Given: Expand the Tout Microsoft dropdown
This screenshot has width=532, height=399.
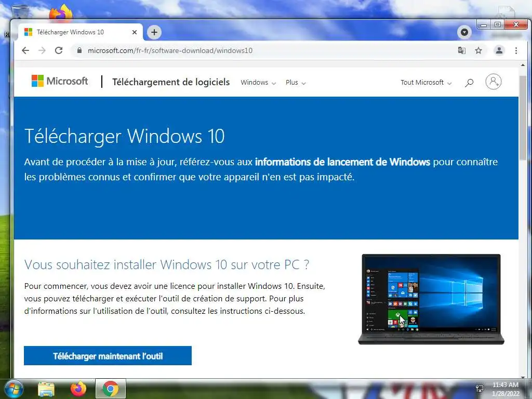Looking at the screenshot, I should click(x=426, y=83).
